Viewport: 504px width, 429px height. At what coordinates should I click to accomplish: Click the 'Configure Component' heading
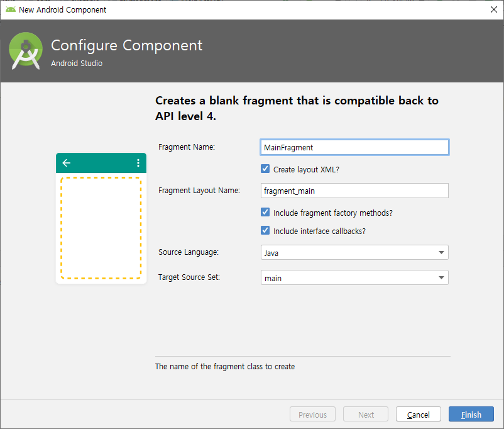(x=127, y=45)
